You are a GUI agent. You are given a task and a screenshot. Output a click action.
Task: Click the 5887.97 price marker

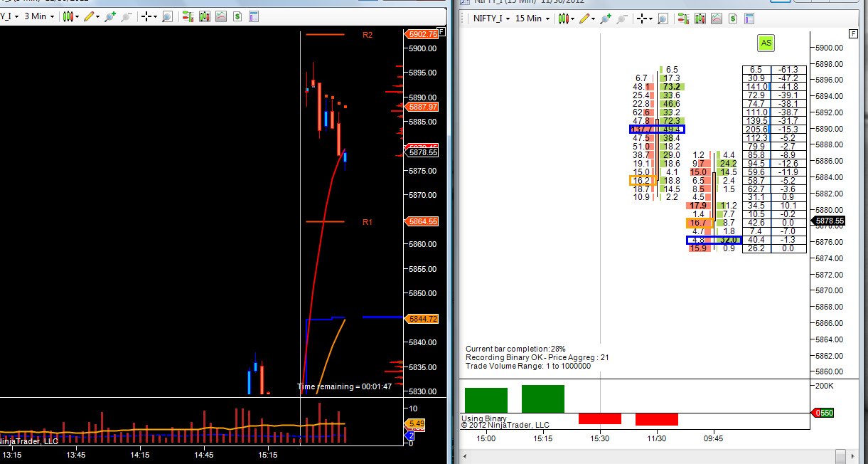421,107
